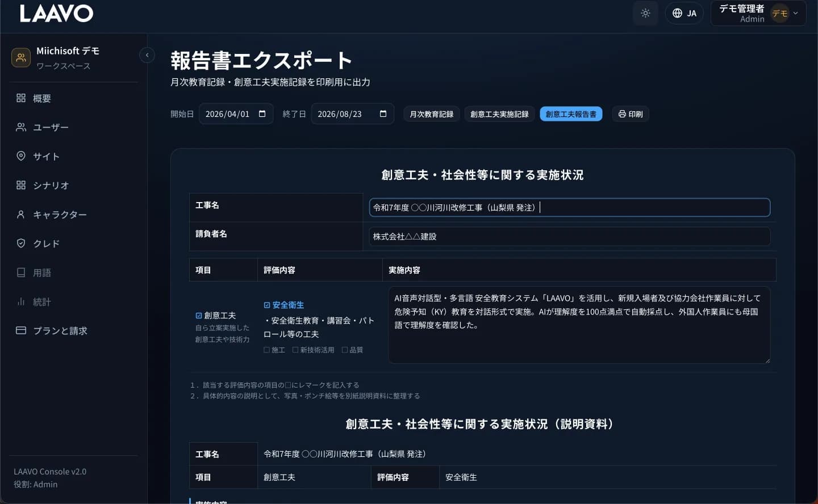
Task: Click the 印刷 print button
Action: click(631, 114)
